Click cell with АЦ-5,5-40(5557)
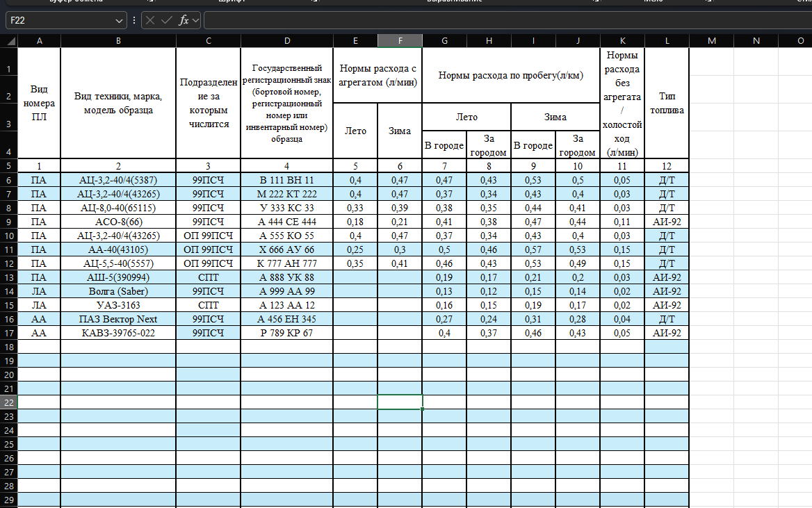Viewport: 812px width, 508px height. [x=118, y=263]
